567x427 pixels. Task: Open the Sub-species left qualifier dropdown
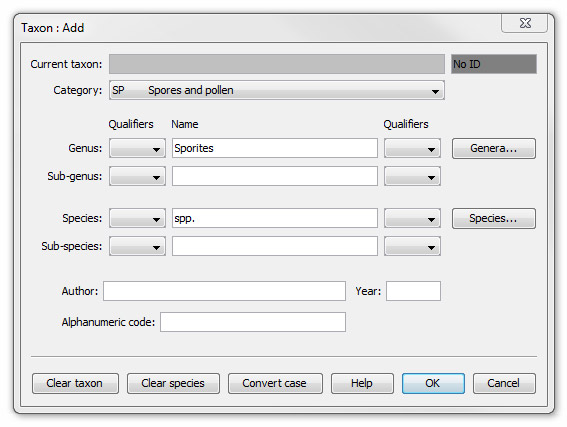(137, 247)
